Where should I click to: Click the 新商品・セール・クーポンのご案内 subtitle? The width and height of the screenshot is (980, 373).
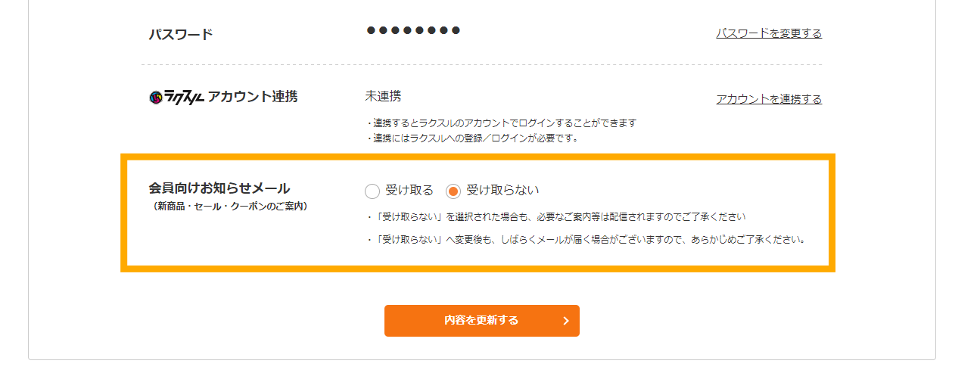point(229,206)
